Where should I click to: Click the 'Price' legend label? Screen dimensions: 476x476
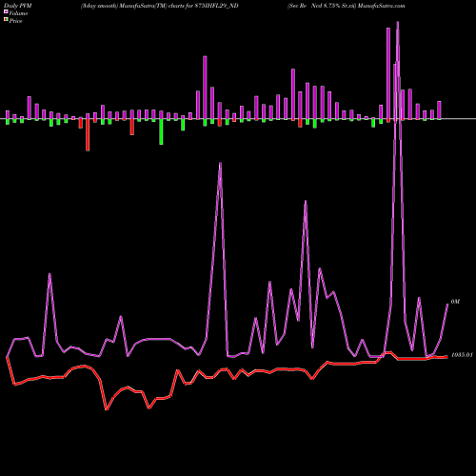[x=15, y=21]
